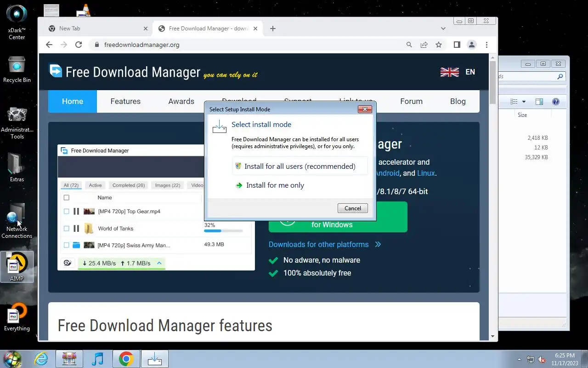Screen dimensions: 588x368
Task: Open a new Chrome tab
Action: [273, 29]
